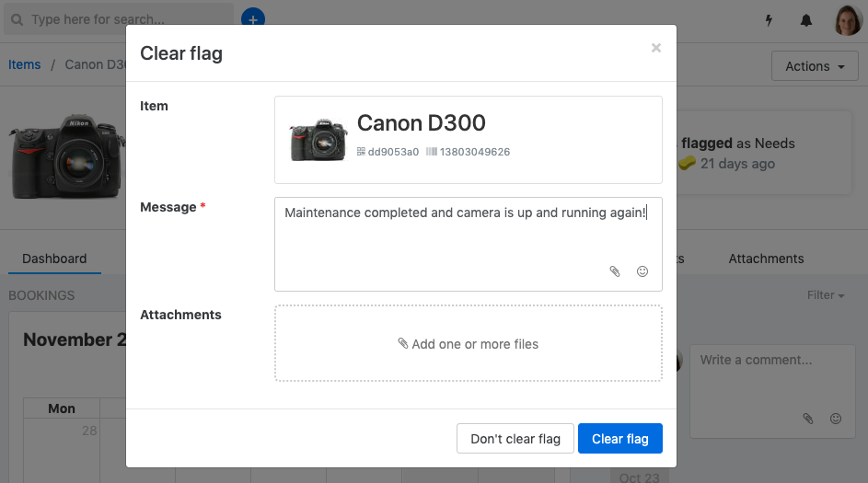Click the search field at top
This screenshot has height=483, width=868.
point(119,19)
